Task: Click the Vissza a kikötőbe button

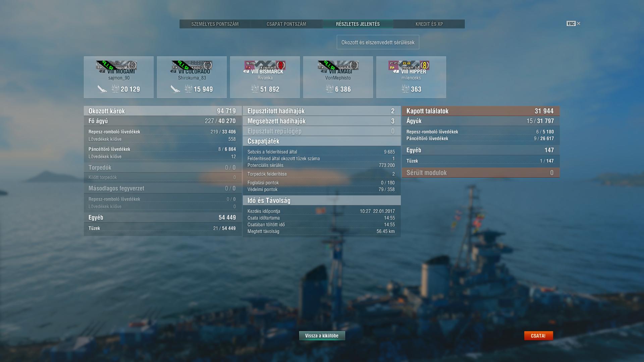Action: point(322,336)
